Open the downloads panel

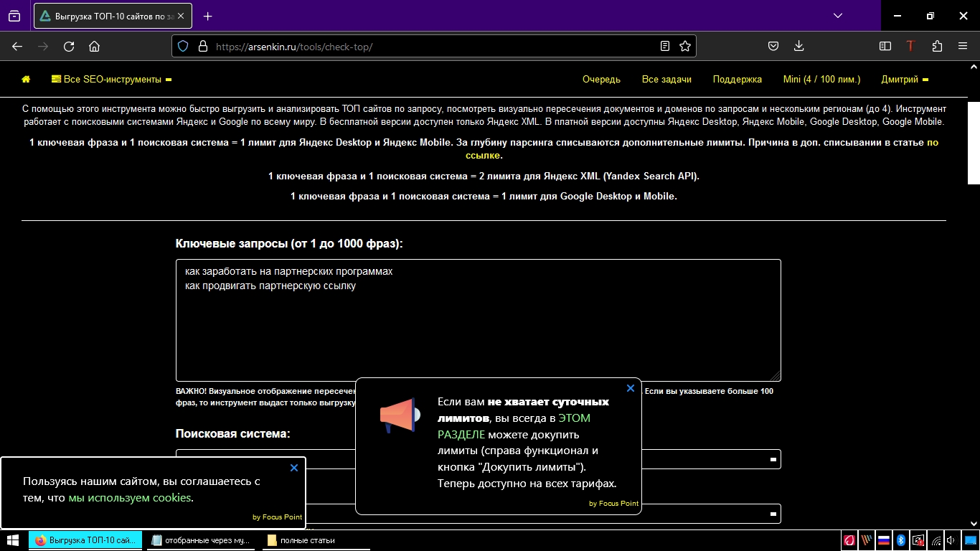coord(798,46)
